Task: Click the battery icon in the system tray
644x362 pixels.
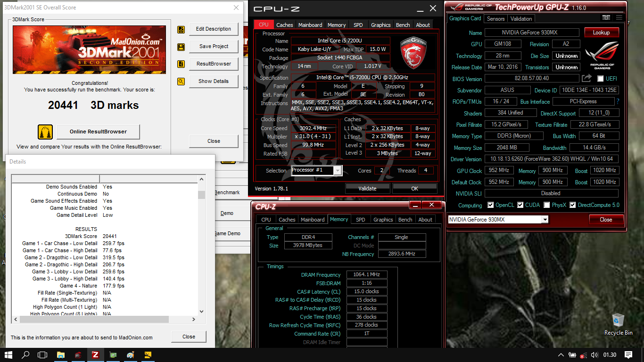Action: point(572,354)
